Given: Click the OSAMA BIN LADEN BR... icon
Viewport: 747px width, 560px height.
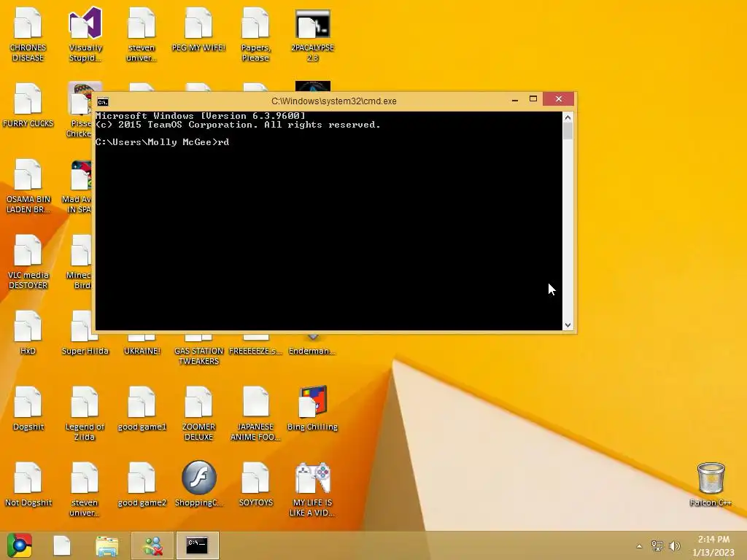Looking at the screenshot, I should 28,186.
